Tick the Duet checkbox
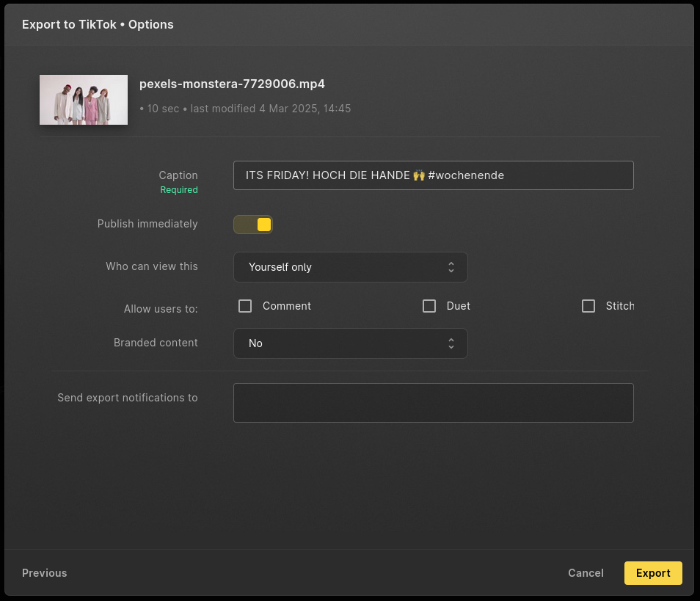Image resolution: width=700 pixels, height=601 pixels. point(429,306)
